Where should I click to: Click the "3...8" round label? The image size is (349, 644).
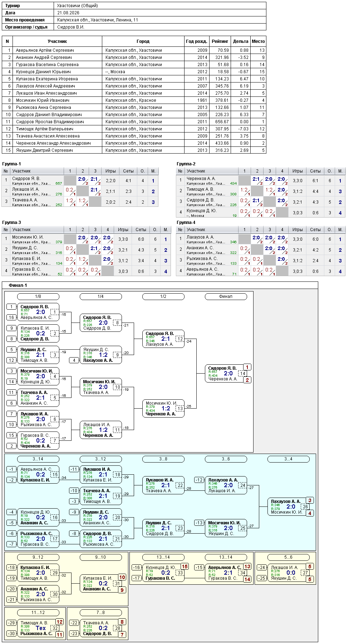point(163,459)
